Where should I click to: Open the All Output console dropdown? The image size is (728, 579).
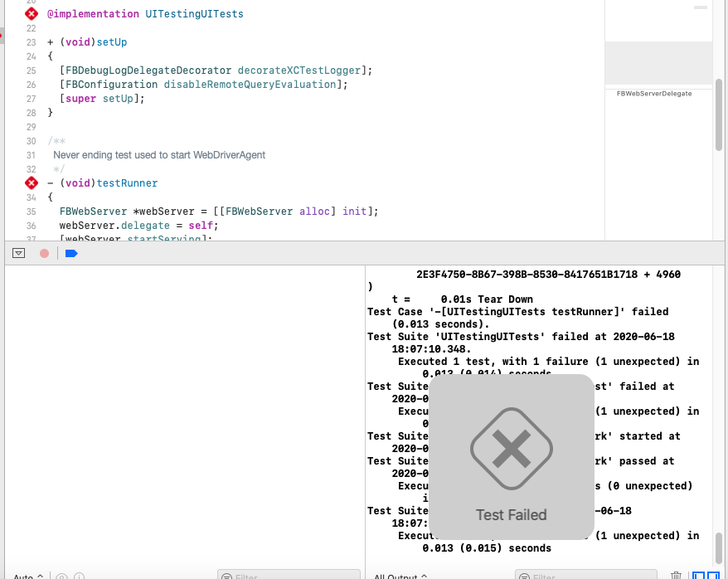400,577
